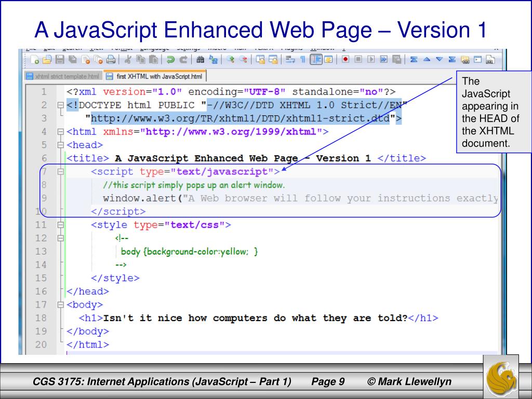Collapse the script fold on line 7
The width and height of the screenshot is (532, 399).
click(x=60, y=171)
